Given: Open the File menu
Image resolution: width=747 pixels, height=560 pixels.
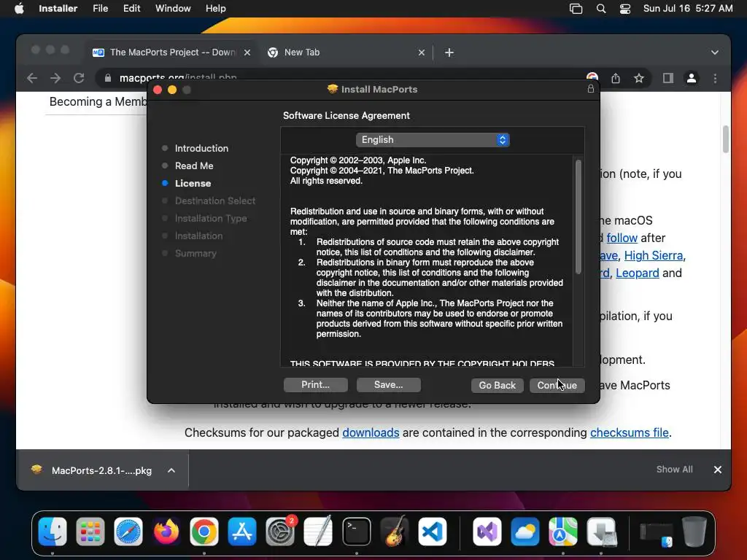Looking at the screenshot, I should point(100,9).
